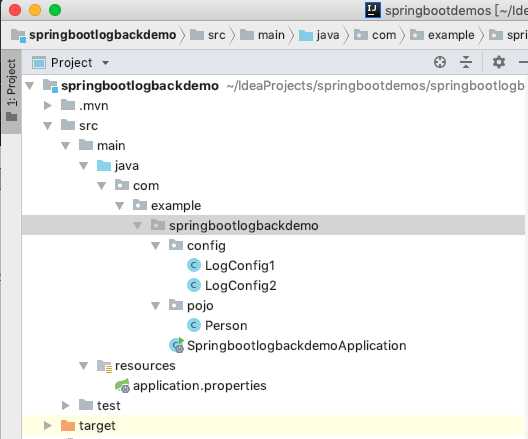The width and height of the screenshot is (528, 439).
Task: Click the resources folder name
Action: 145,366
